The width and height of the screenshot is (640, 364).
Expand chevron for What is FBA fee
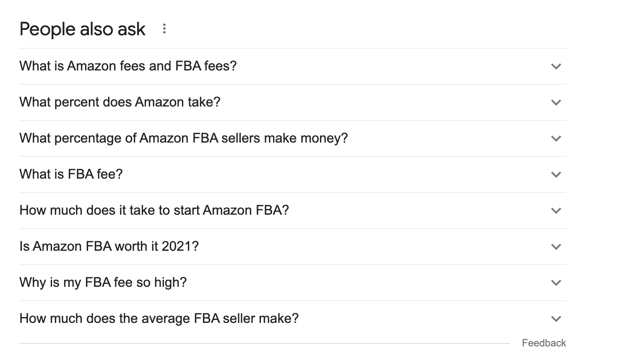click(x=556, y=174)
